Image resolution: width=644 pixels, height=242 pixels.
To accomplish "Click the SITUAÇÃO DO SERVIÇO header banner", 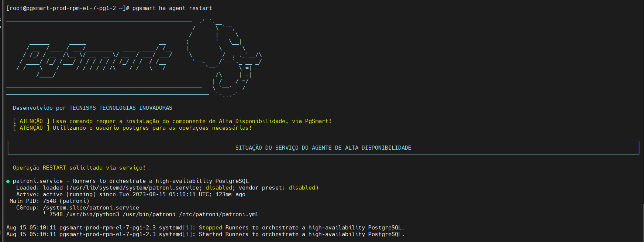I will pos(323,148).
